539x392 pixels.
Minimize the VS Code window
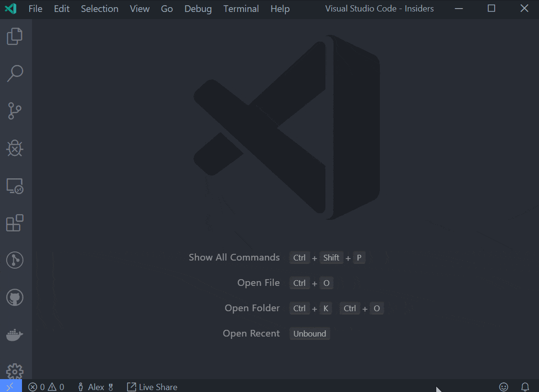click(459, 9)
